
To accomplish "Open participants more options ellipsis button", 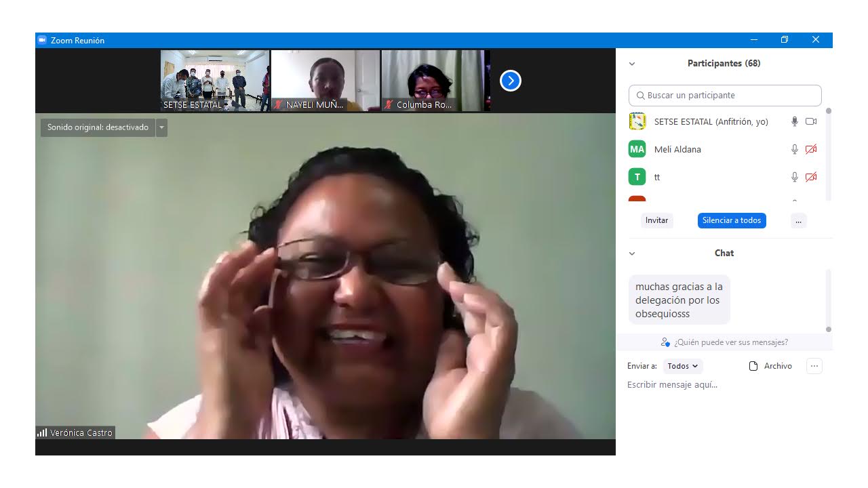I will pyautogui.click(x=798, y=220).
